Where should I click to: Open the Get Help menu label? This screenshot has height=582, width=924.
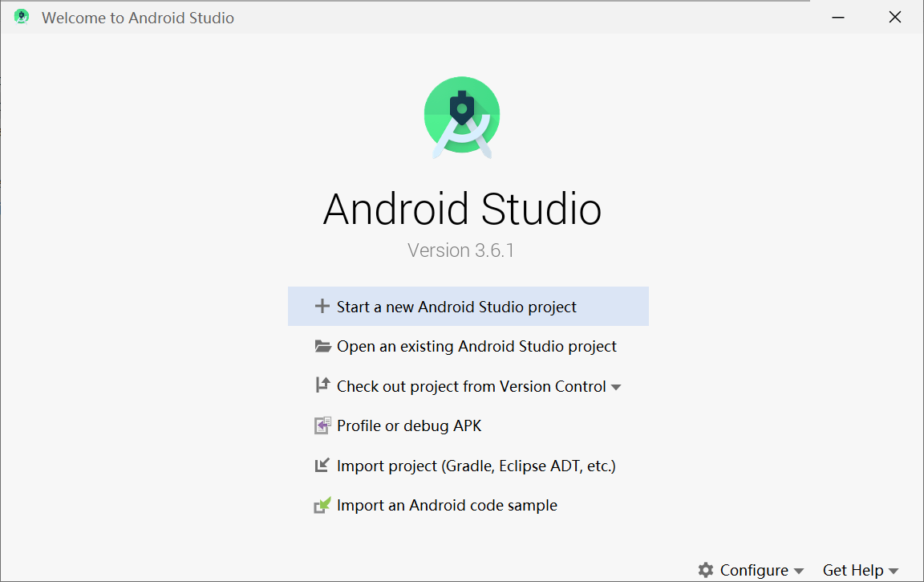tap(853, 570)
